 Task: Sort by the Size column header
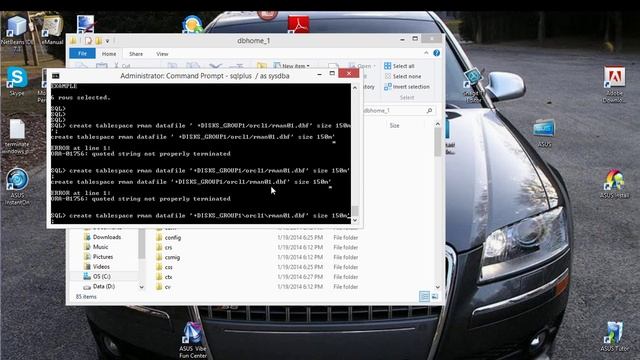[x=394, y=125]
